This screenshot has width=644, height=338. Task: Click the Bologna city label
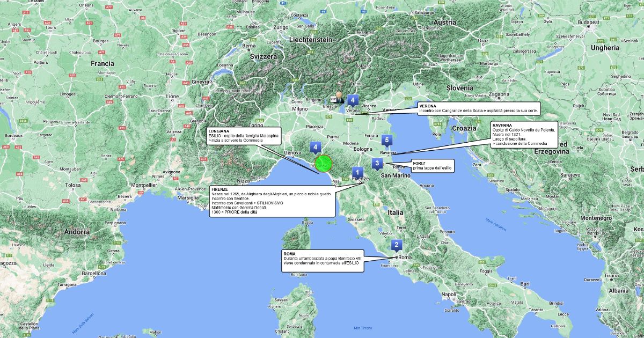click(x=363, y=149)
